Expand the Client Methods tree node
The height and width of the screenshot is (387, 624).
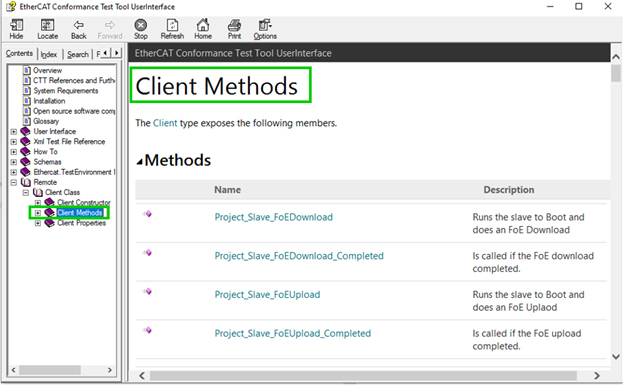tap(38, 213)
